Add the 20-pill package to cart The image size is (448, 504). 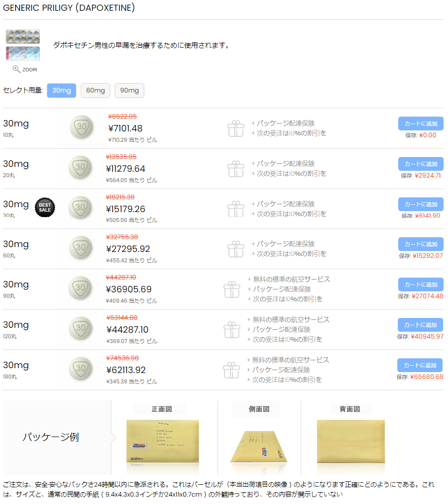(x=420, y=164)
